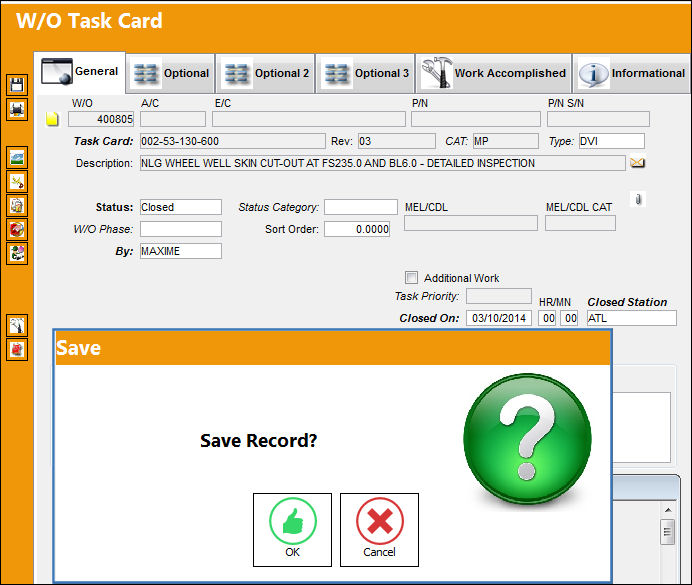Click the MEL/CDL field
Viewport: 692px width, 585px height.
pyautogui.click(x=471, y=223)
